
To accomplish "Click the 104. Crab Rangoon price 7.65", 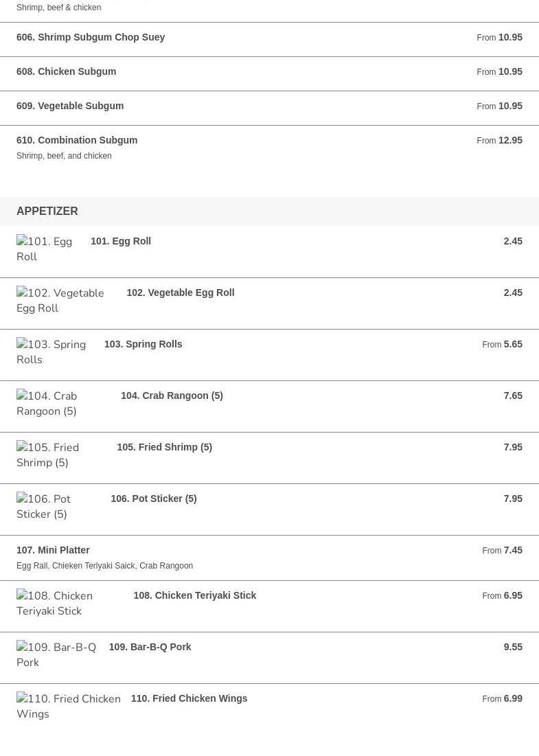I will click(513, 396).
